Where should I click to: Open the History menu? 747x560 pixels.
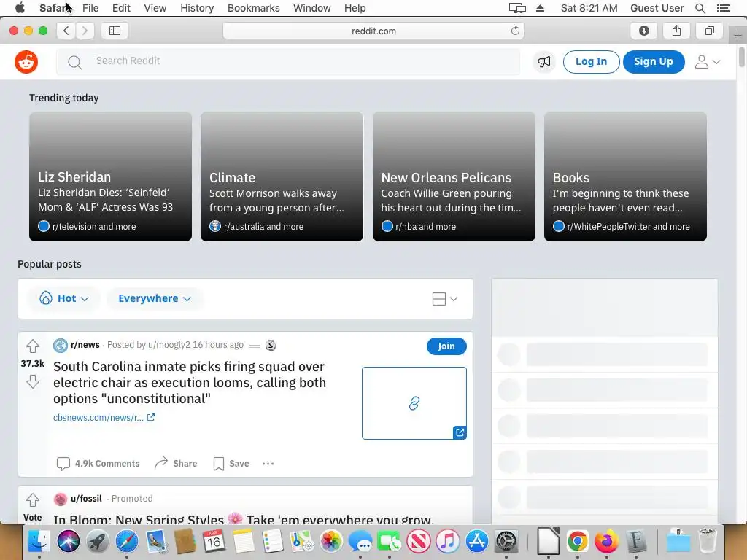point(197,8)
